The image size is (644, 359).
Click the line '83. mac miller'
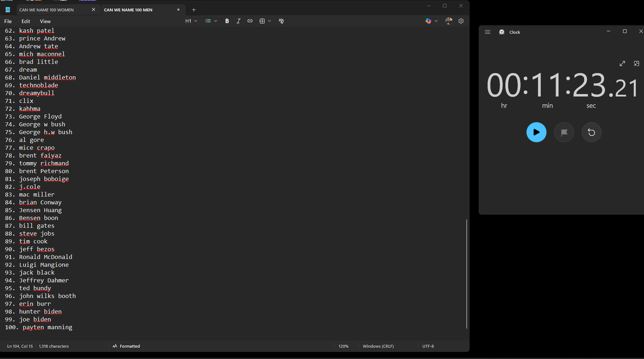point(30,194)
